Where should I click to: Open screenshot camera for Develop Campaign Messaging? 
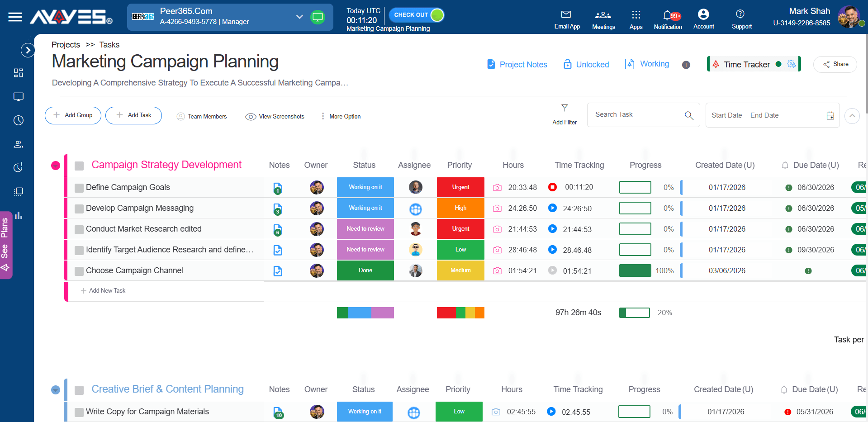tap(497, 209)
